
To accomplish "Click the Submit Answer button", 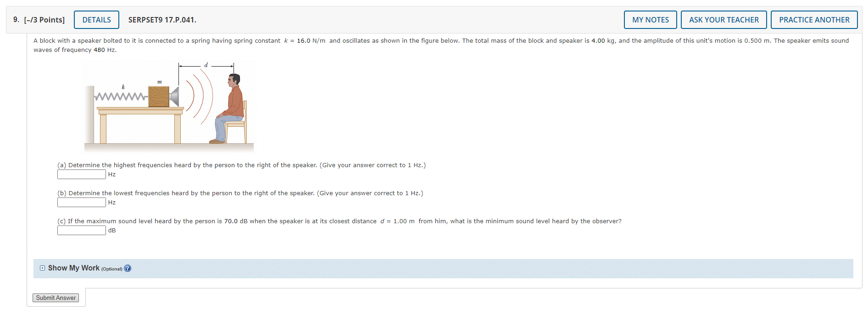I will tap(56, 298).
